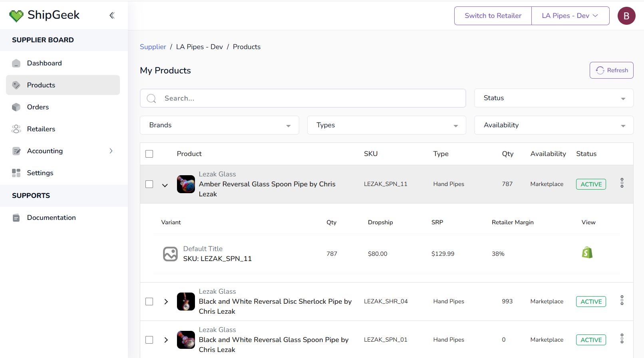Click ACTIVE status badge for LEZAK_SHR_04
This screenshot has height=358, width=644.
click(x=591, y=302)
